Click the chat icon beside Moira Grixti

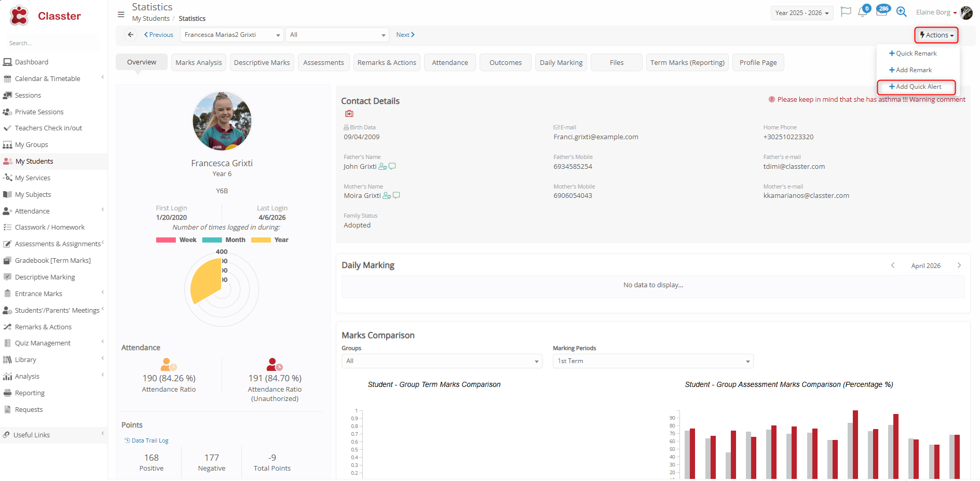pyautogui.click(x=397, y=196)
